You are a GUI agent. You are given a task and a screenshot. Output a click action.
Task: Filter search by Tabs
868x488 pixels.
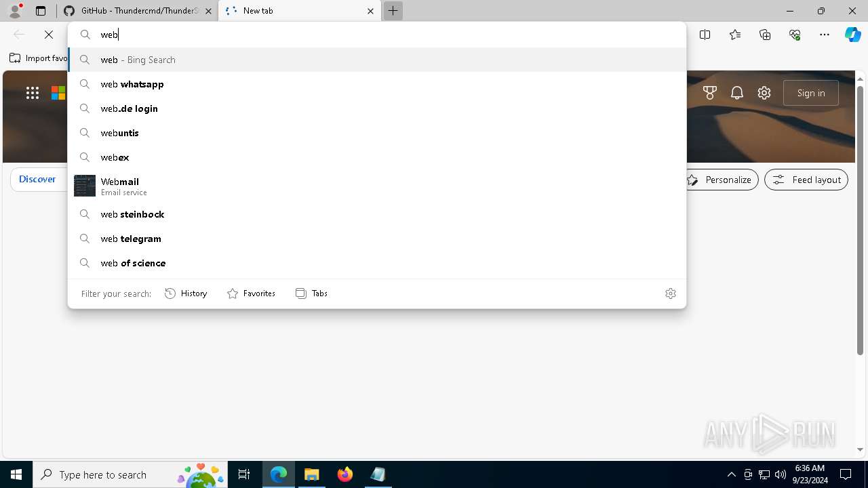[x=311, y=293]
